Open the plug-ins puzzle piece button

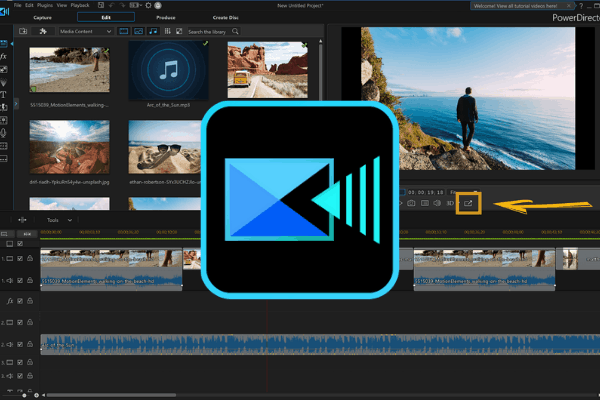(x=43, y=31)
